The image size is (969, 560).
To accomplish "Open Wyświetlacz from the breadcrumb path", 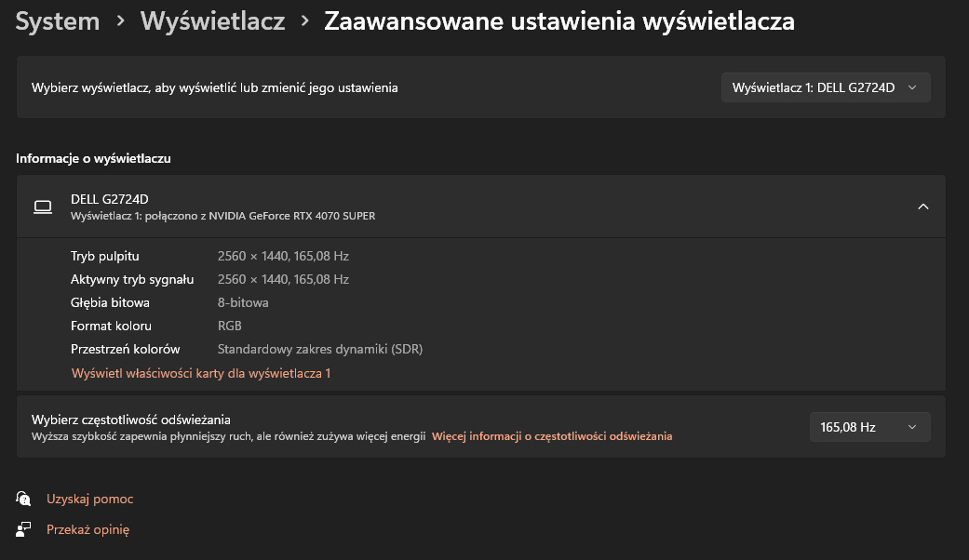I will pyautogui.click(x=212, y=20).
